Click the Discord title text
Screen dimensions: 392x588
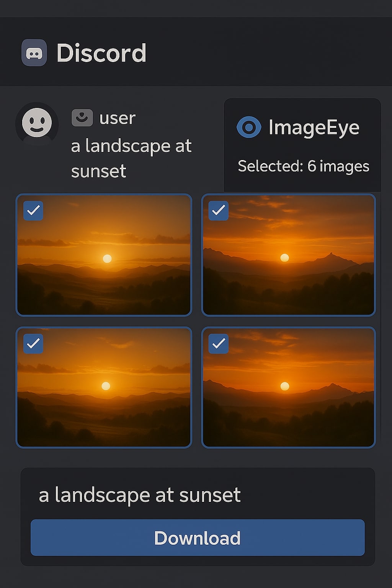tap(101, 53)
